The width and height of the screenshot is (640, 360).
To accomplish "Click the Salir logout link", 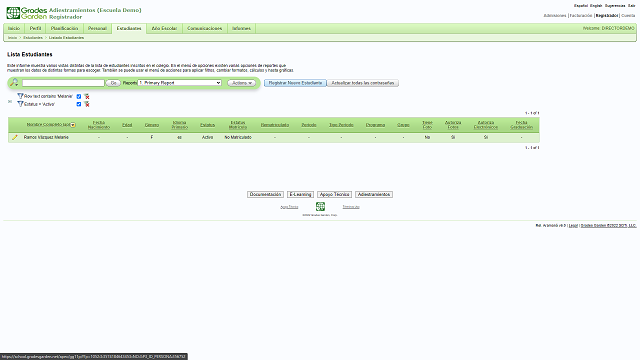I will click(631, 6).
